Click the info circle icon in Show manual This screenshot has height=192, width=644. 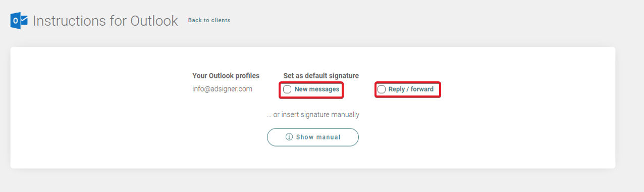289,137
